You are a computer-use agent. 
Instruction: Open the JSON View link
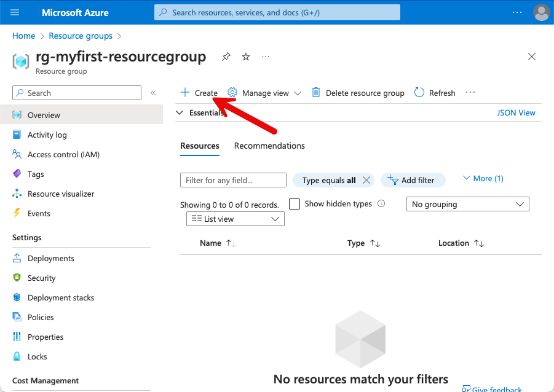(x=516, y=113)
